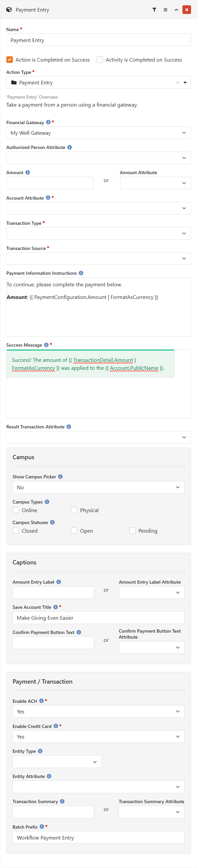Uncheck Action is Completed on Success

[9, 60]
